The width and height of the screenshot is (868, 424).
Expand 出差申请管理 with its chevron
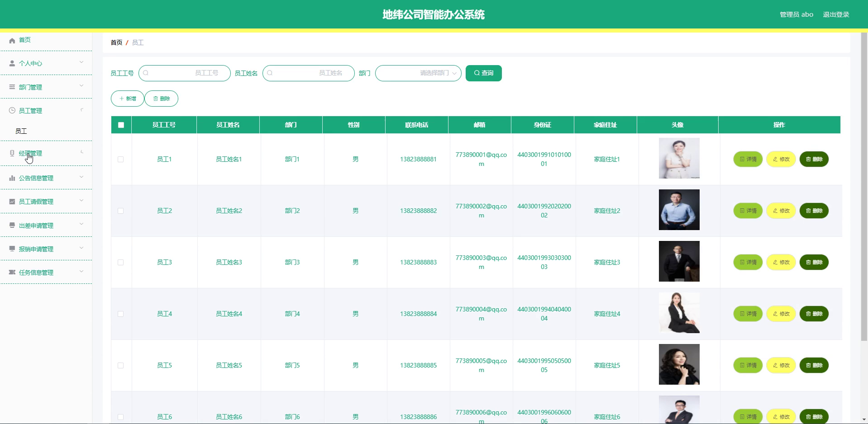pos(81,224)
